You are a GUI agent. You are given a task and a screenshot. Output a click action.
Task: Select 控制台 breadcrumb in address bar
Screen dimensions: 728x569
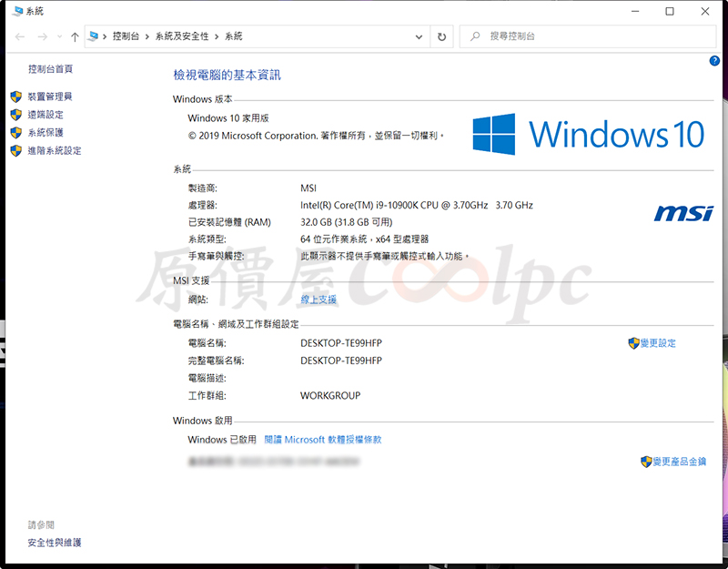pyautogui.click(x=126, y=36)
